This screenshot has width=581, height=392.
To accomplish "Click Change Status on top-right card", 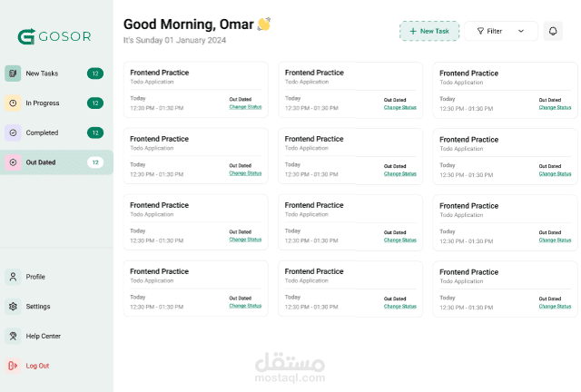I will [555, 107].
